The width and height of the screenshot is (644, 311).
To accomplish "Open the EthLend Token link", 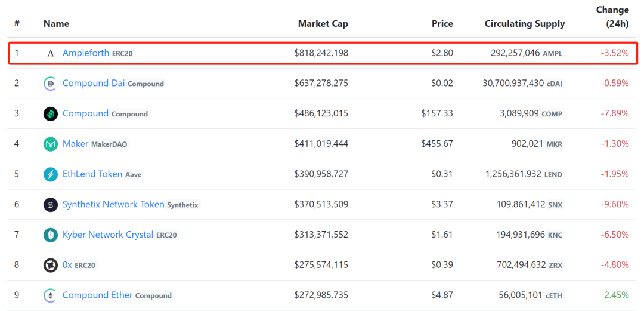I will (x=92, y=174).
